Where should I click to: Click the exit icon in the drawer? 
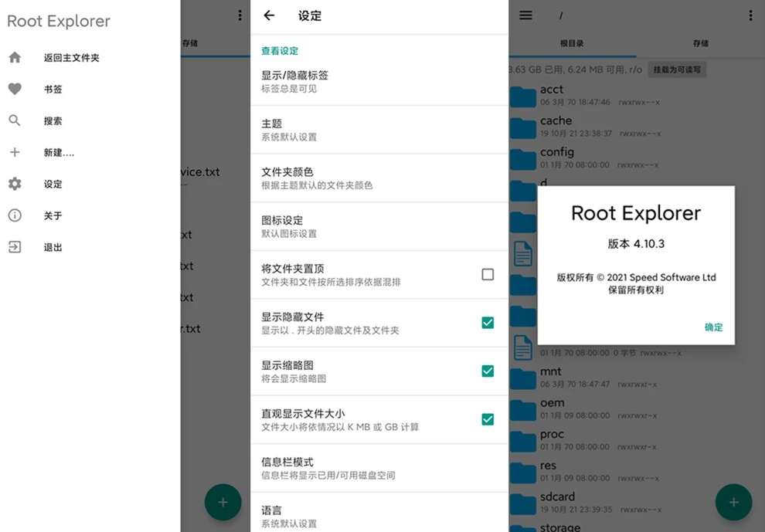click(15, 247)
